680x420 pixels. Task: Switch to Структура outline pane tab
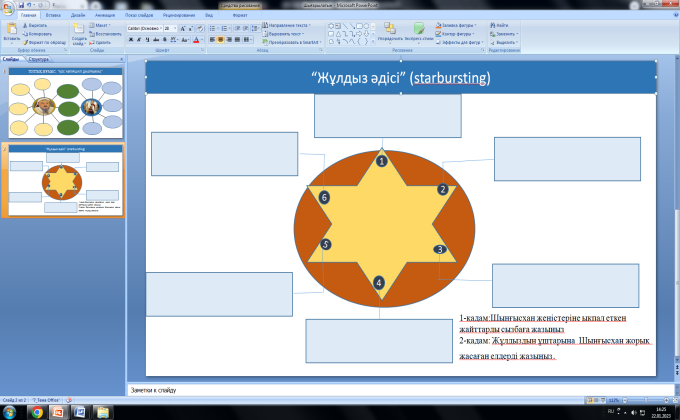(39, 59)
